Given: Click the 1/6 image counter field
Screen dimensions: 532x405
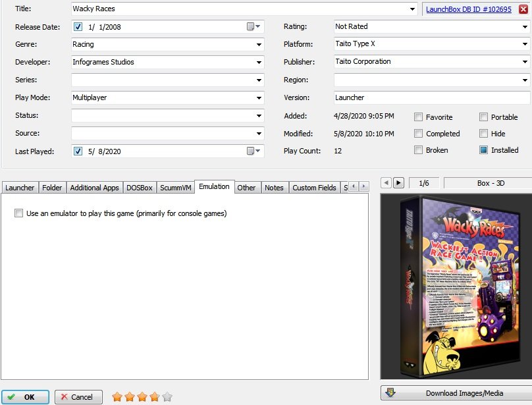Looking at the screenshot, I should click(x=424, y=183).
